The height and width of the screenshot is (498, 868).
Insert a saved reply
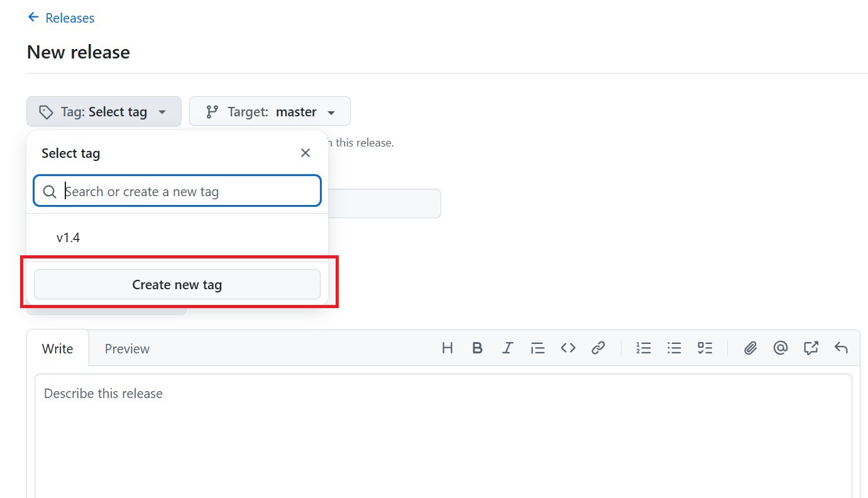point(841,348)
